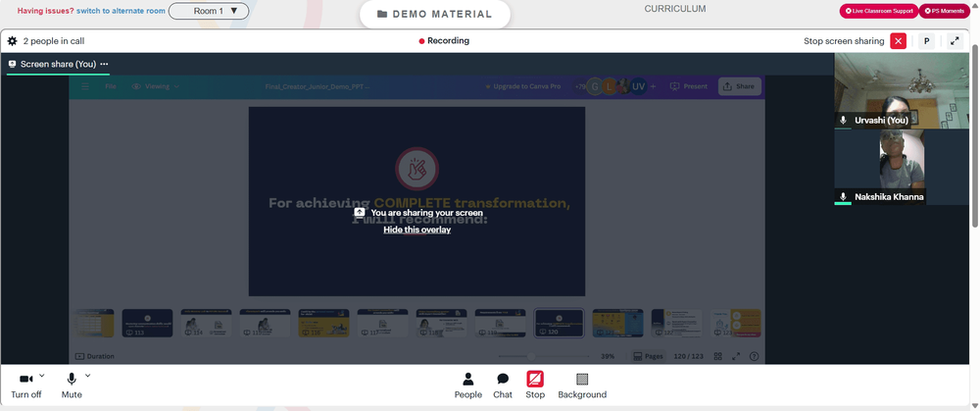
Task: Open camera options chevron
Action: click(42, 376)
